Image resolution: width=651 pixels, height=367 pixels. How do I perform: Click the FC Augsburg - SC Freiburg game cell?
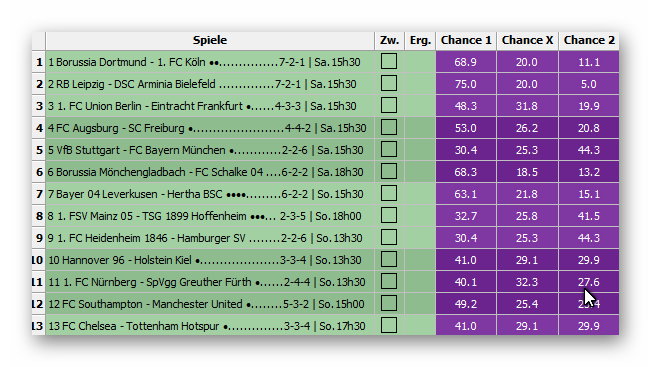click(x=210, y=128)
